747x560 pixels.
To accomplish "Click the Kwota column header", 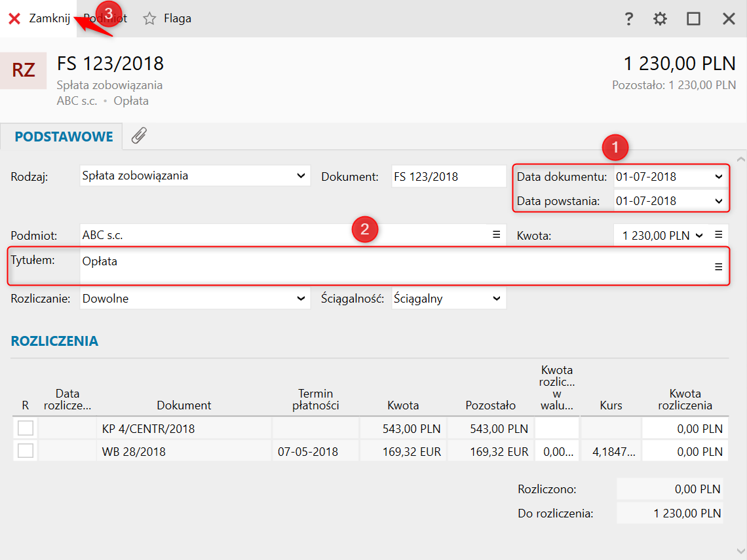I will [402, 405].
